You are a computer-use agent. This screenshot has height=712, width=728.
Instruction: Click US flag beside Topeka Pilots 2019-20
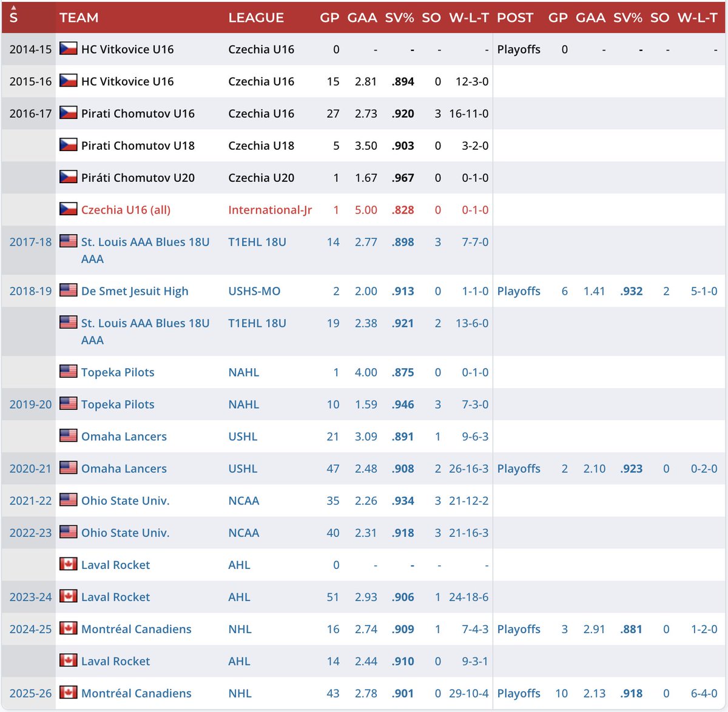coord(68,404)
